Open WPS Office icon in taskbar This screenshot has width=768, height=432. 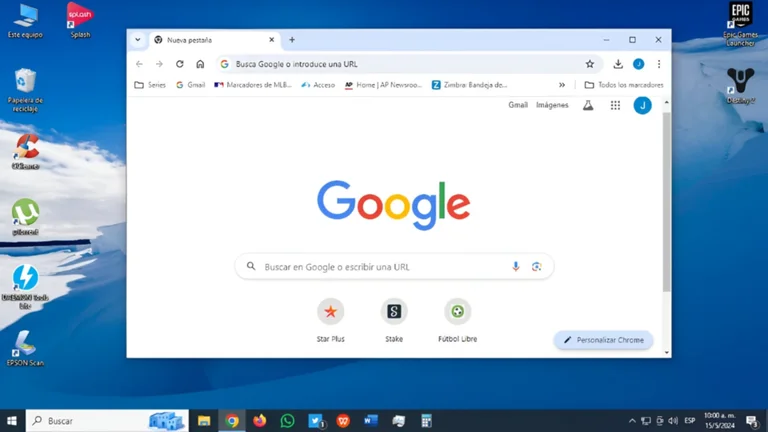click(x=343, y=421)
